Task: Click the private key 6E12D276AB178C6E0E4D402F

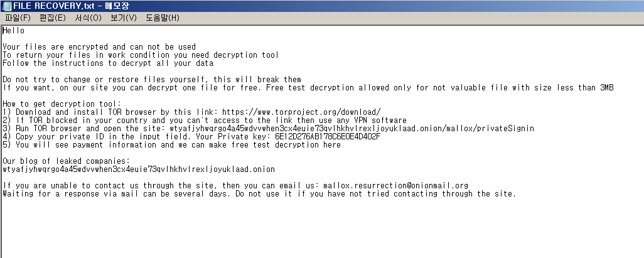Action: click(328, 137)
